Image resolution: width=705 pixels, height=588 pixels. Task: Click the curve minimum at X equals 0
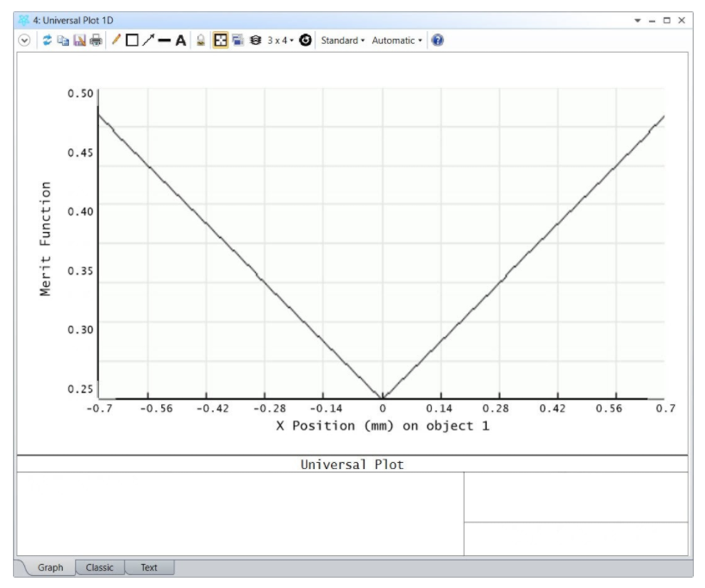point(382,397)
